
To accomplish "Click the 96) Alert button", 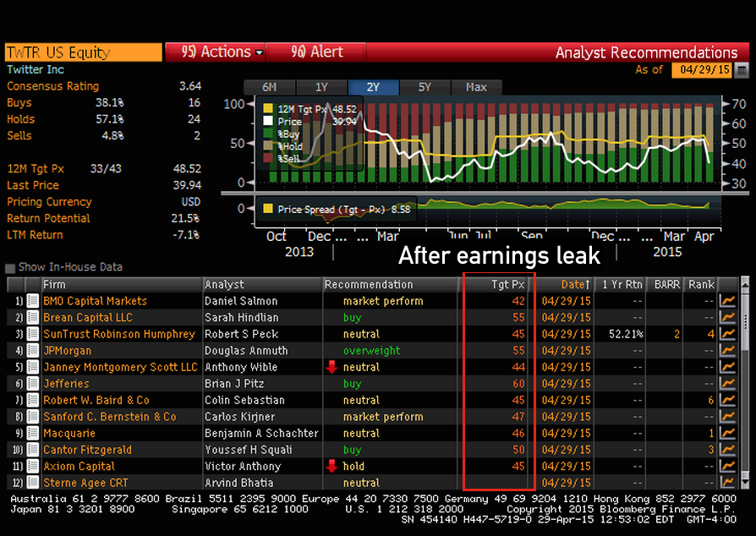I will (x=316, y=52).
